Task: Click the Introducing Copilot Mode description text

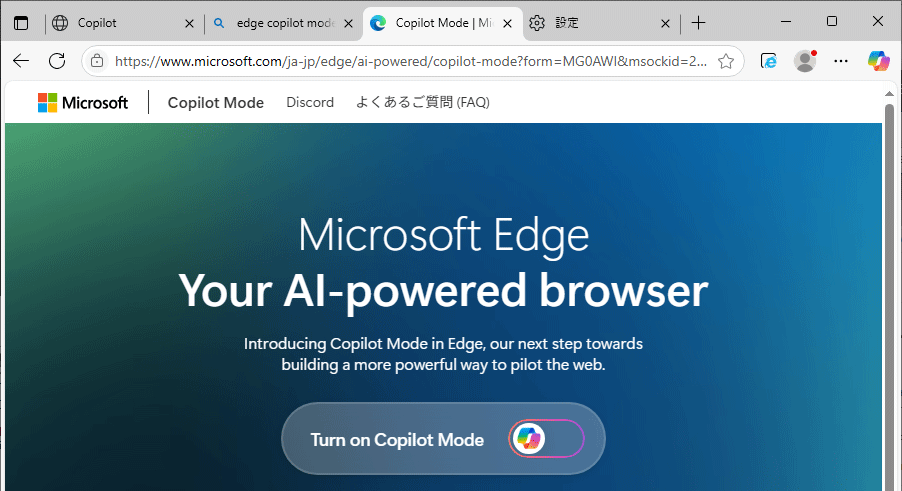Action: pos(444,354)
